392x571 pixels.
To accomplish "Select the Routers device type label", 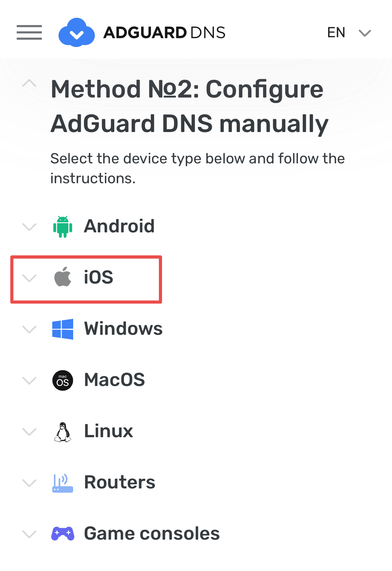I will click(x=120, y=483).
